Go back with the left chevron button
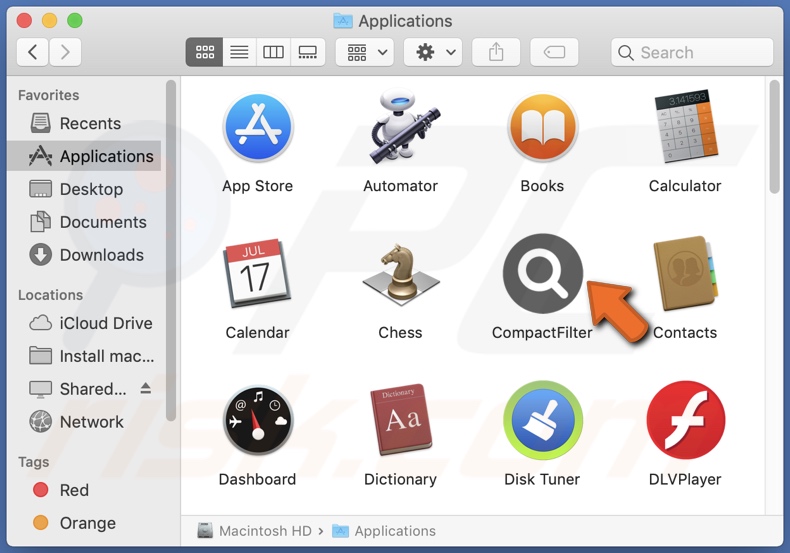This screenshot has height=553, width=790. (33, 52)
